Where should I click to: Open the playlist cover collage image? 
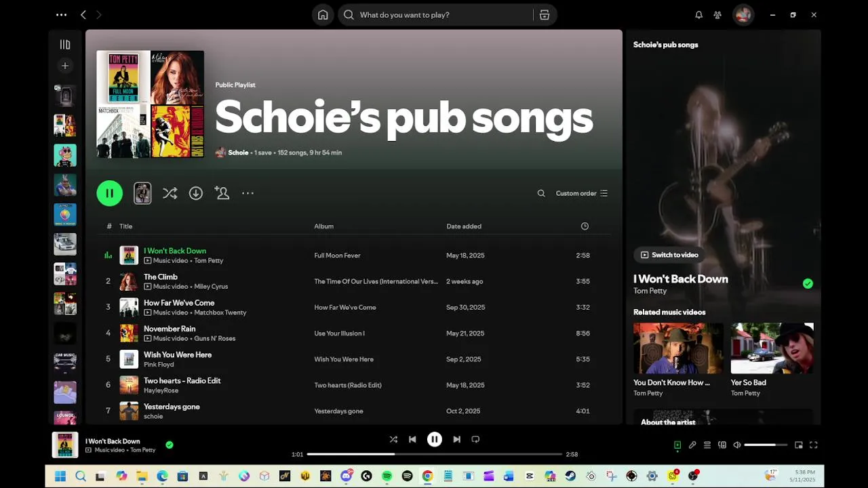tap(151, 104)
